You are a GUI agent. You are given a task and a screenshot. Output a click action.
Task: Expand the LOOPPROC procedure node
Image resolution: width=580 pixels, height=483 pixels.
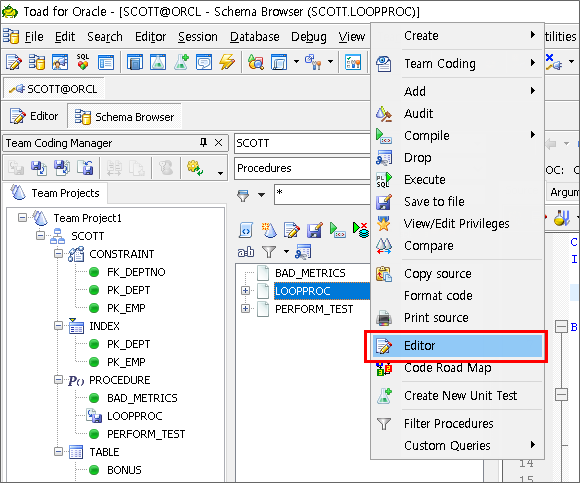click(245, 291)
